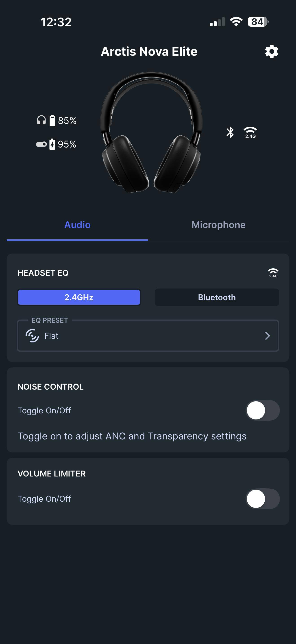This screenshot has width=296, height=644.
Task: Tap the dongle battery 95% indicator
Action: pos(57,144)
